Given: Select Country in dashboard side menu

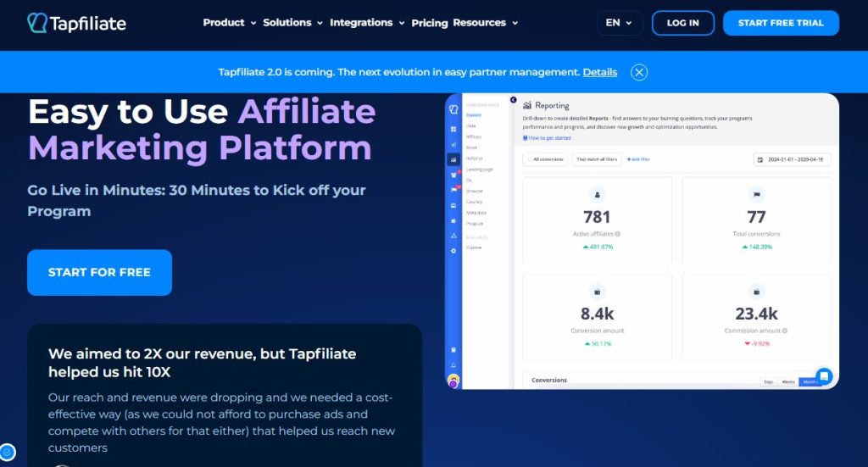Looking at the screenshot, I should pos(475,202).
